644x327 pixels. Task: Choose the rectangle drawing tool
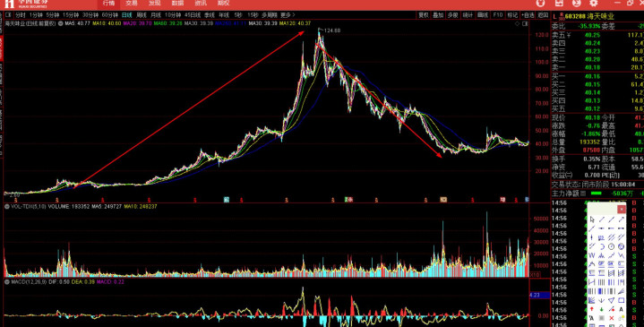coord(621,300)
